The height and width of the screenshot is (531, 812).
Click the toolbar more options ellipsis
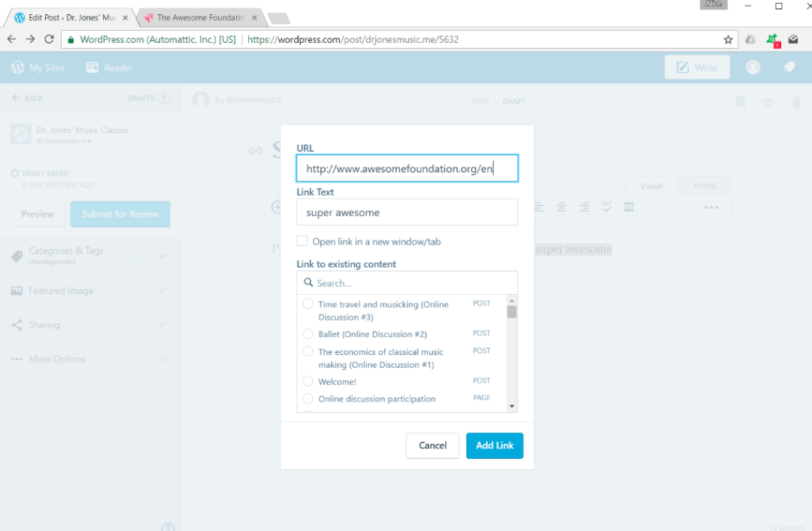pyautogui.click(x=710, y=208)
